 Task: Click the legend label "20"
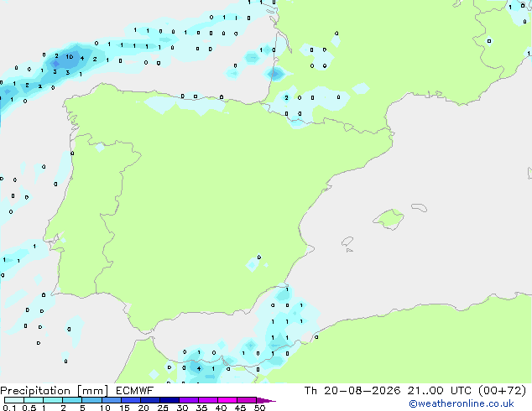[x=143, y=408]
